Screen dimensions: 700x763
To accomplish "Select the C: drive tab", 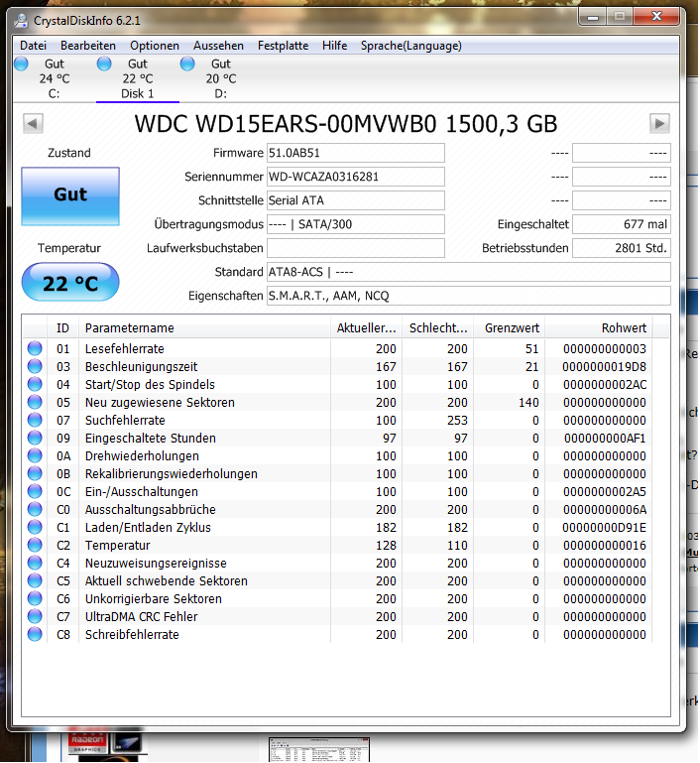I will point(54,78).
